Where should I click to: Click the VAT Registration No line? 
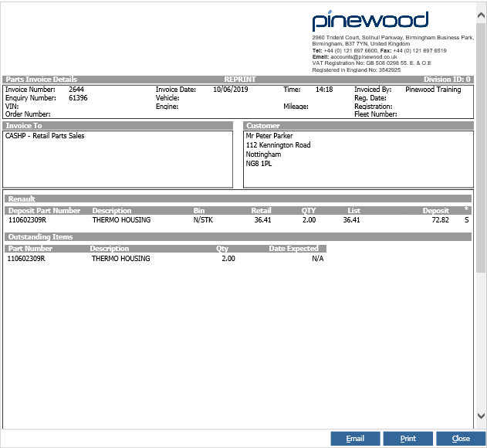click(372, 63)
